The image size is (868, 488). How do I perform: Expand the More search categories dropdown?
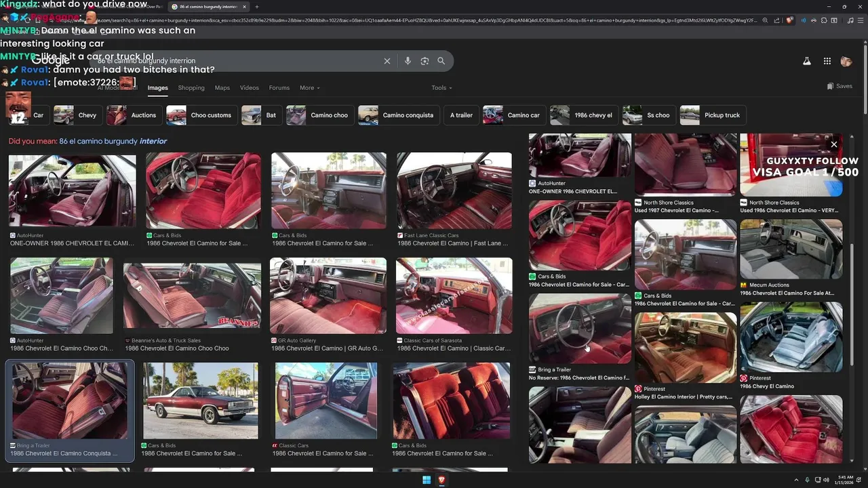pos(309,87)
